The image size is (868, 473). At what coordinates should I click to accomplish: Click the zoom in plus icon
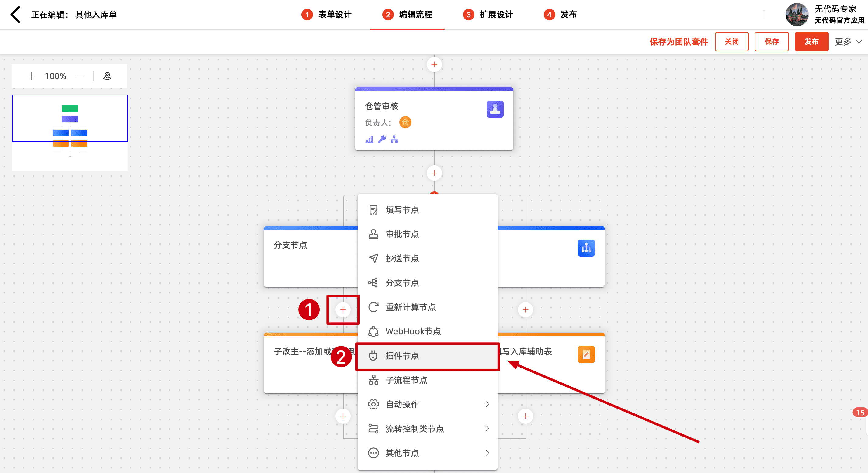(x=31, y=76)
